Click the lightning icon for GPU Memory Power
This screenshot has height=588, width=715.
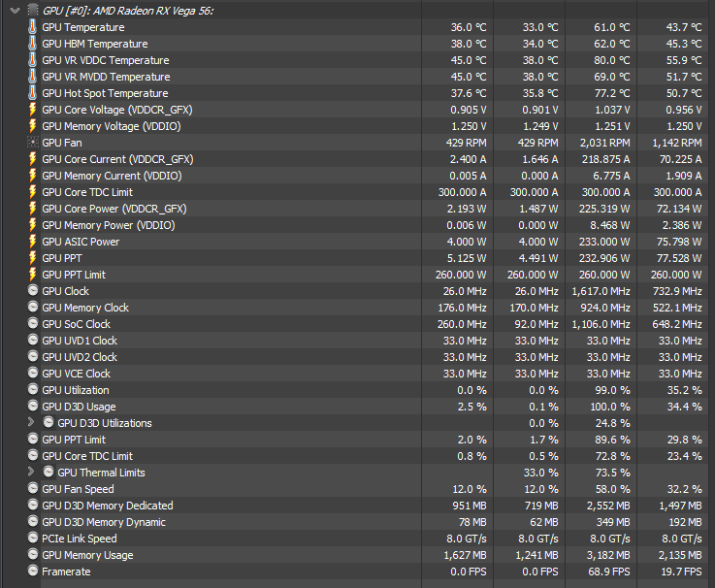pos(32,225)
